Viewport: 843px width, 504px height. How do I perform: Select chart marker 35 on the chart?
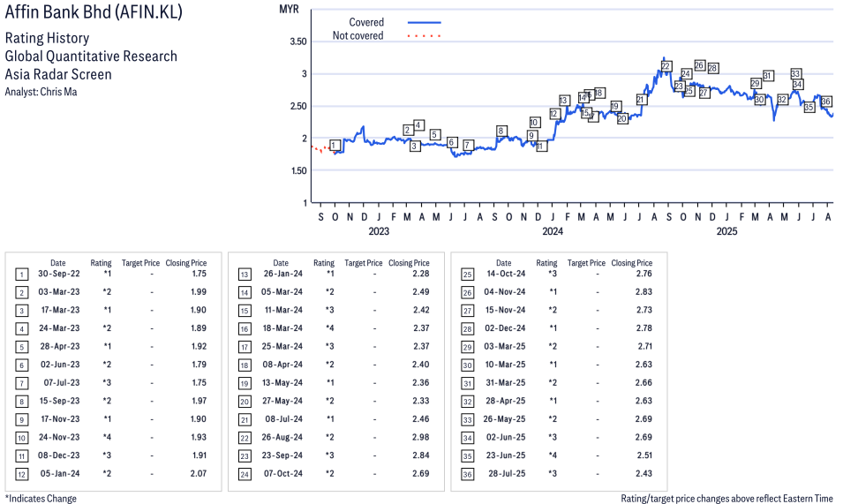(809, 108)
